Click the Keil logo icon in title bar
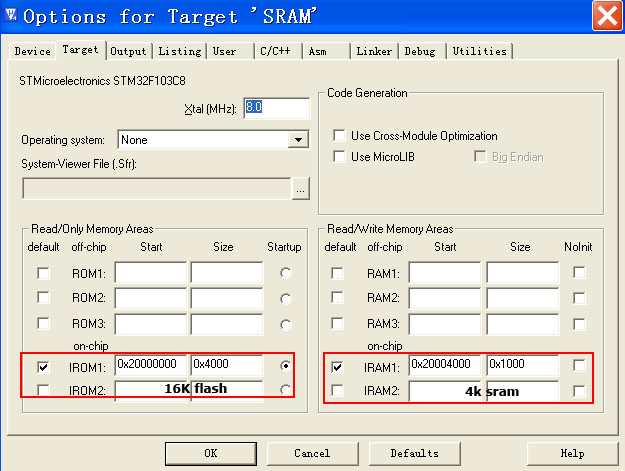625x471 pixels. pyautogui.click(x=12, y=16)
